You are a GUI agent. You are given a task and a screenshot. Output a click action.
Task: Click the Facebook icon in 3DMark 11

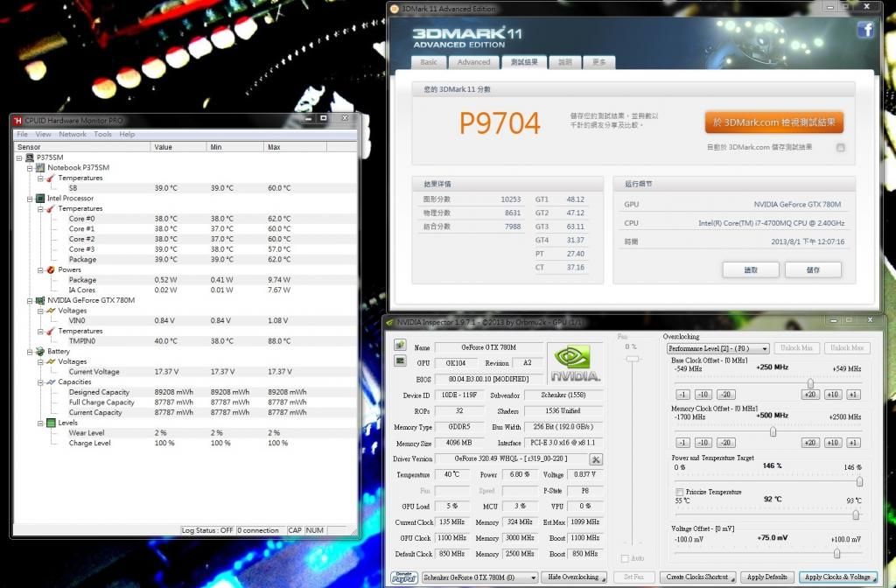coord(865,30)
